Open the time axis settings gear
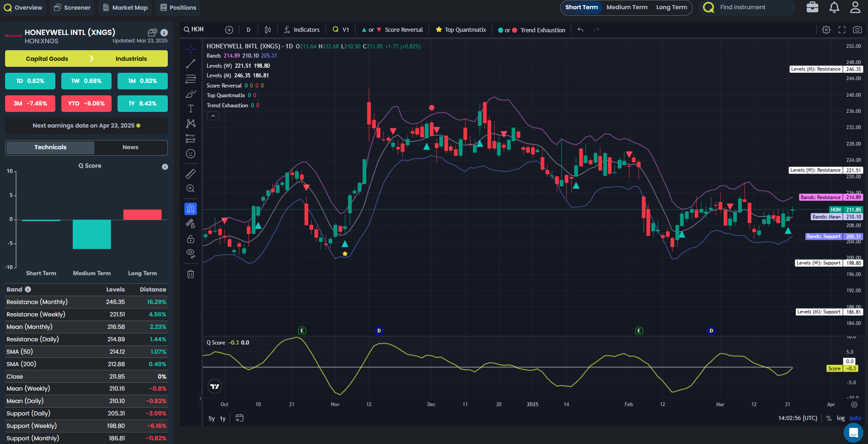The width and height of the screenshot is (868, 444). coord(854,404)
